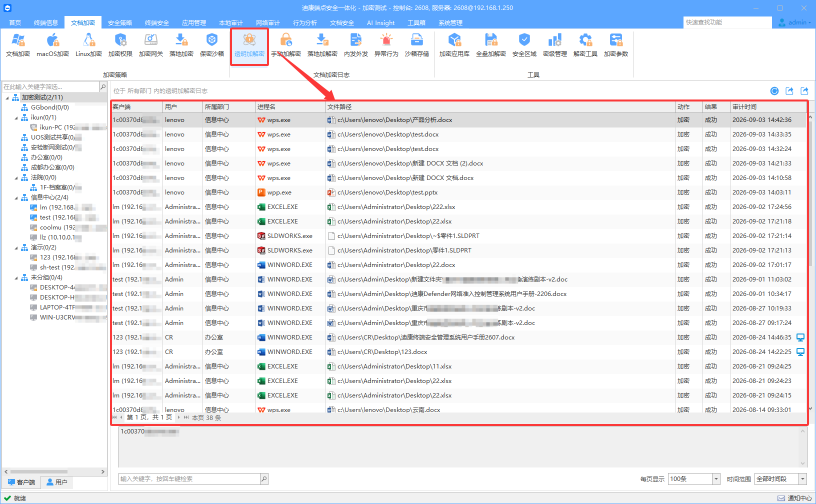Click the 通知中心 status bar button
The width and height of the screenshot is (816, 504).
point(795,498)
